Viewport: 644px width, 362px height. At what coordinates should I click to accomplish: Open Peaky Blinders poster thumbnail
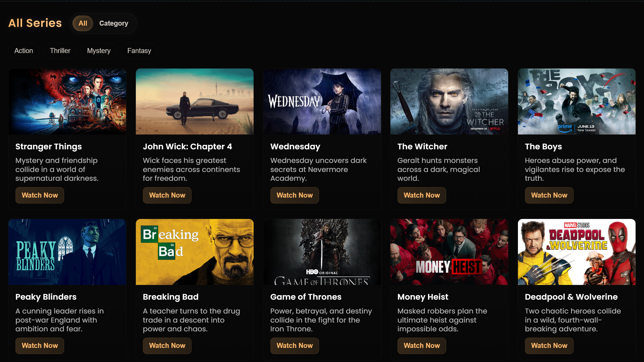(x=67, y=252)
